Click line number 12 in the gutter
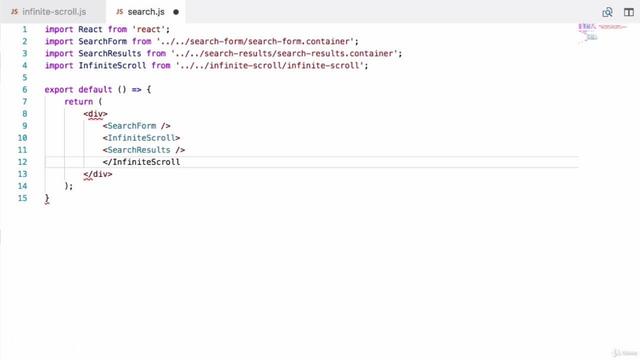Image resolution: width=640 pixels, height=360 pixels. [x=22, y=162]
